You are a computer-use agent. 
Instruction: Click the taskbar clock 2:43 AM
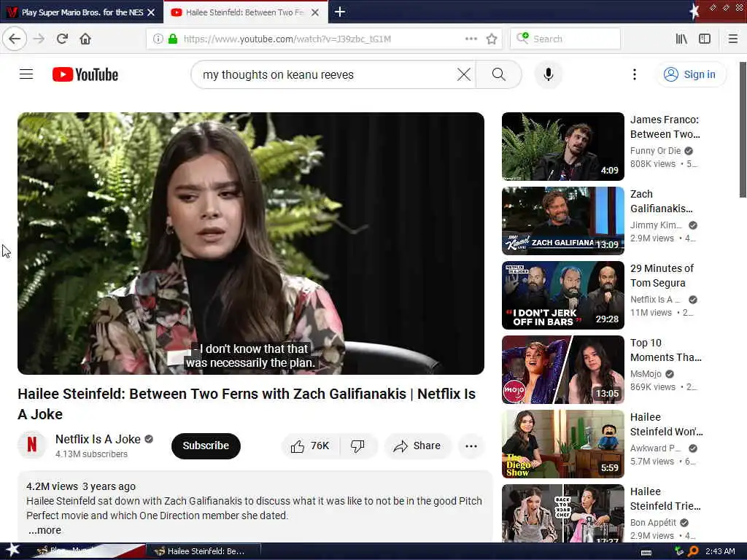(720, 551)
